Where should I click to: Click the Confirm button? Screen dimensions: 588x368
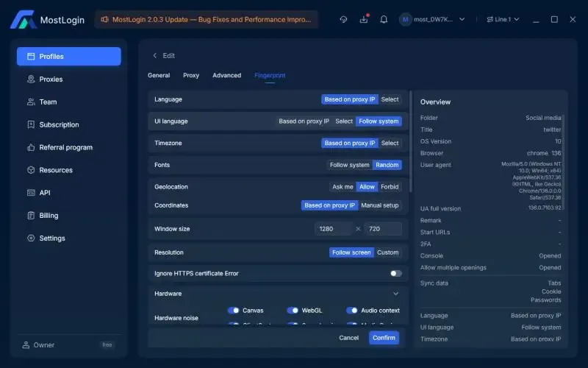[384, 338]
